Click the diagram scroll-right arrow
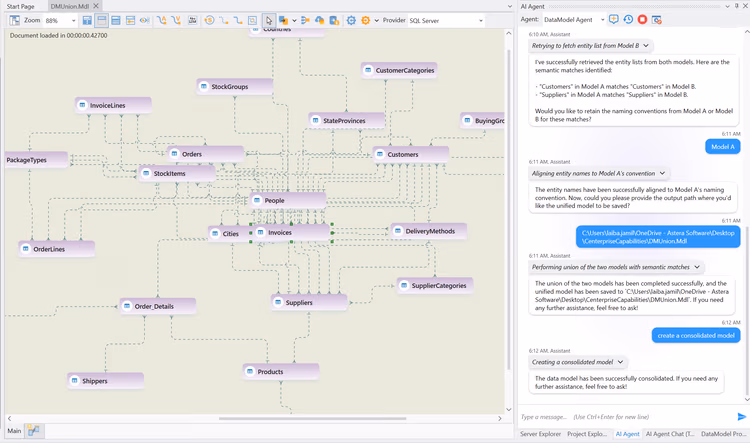The height and width of the screenshot is (443, 750). (500, 419)
